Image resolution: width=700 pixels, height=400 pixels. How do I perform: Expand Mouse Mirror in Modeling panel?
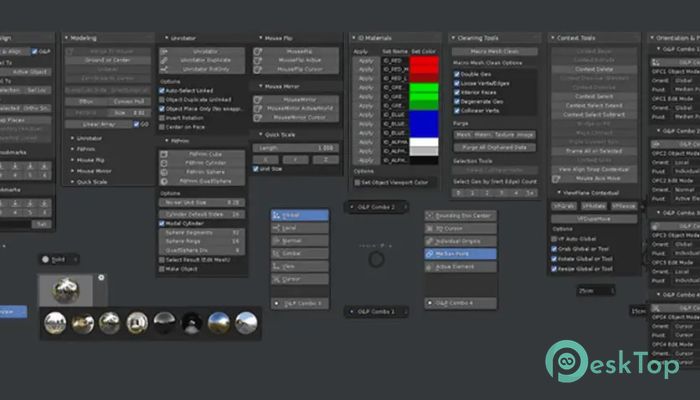click(x=72, y=171)
